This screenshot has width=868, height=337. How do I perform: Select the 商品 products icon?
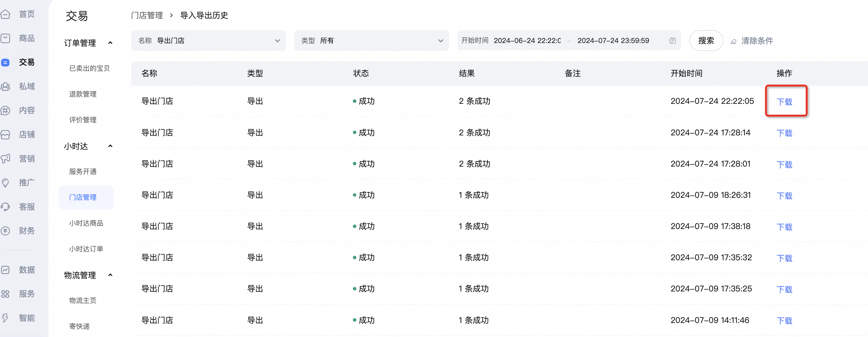click(5, 39)
